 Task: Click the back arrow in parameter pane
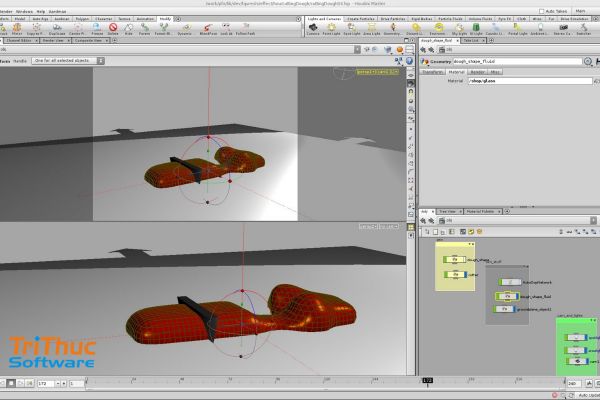[423, 50]
